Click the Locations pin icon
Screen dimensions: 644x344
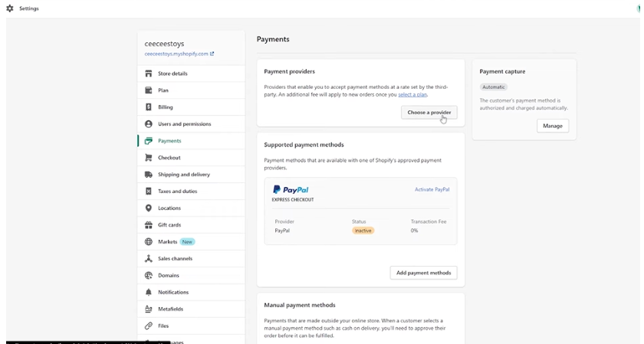149,208
